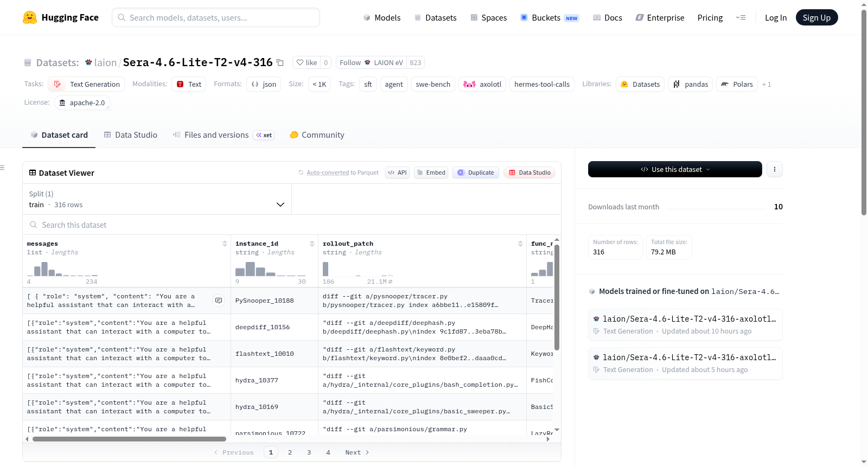Click the Hugging Face logo icon
The height and width of the screenshot is (467, 868).
point(30,17)
